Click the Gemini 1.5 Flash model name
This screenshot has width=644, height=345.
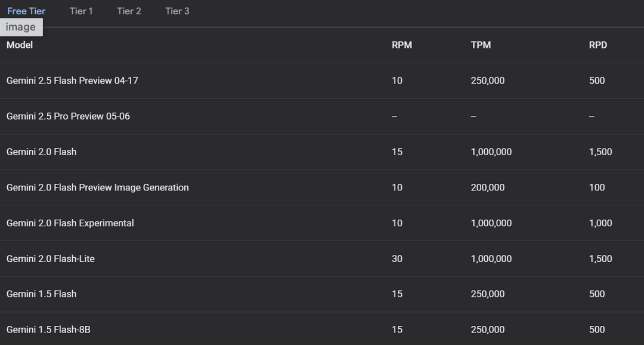pos(42,294)
